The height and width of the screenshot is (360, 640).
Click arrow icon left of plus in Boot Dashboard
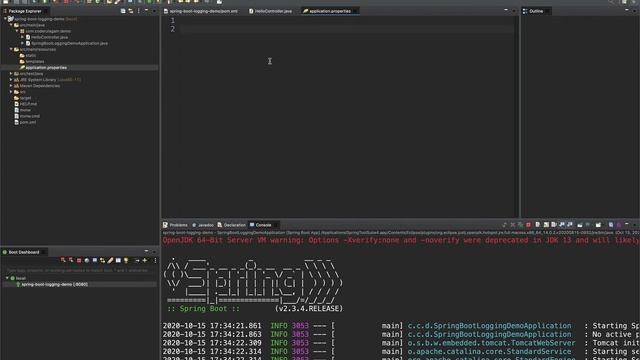[x=137, y=260]
